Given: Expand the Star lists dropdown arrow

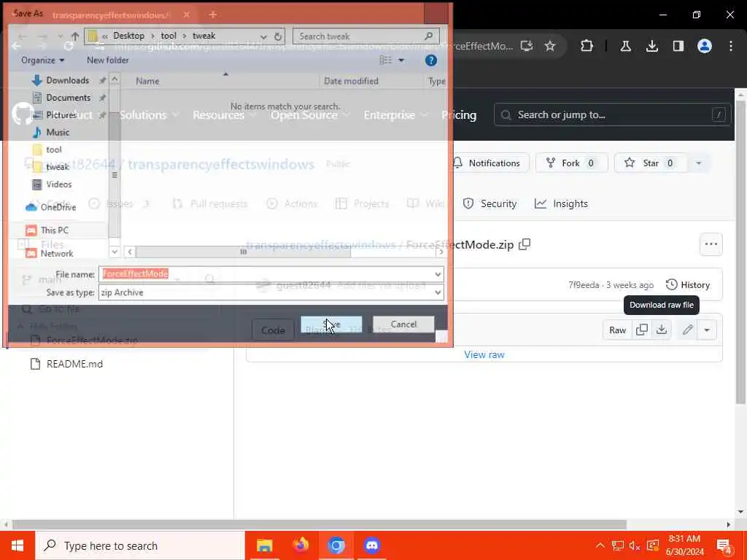Looking at the screenshot, I should point(698,163).
